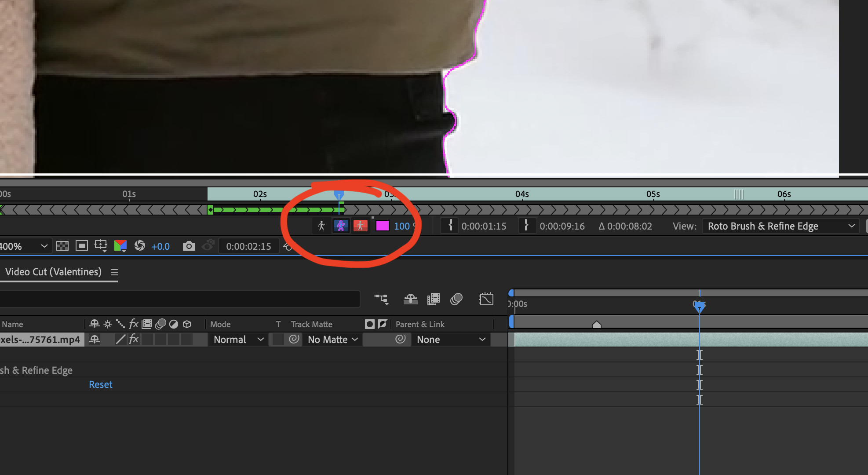Toggle the fx switch on the mp4 layer
The width and height of the screenshot is (868, 475).
click(134, 339)
